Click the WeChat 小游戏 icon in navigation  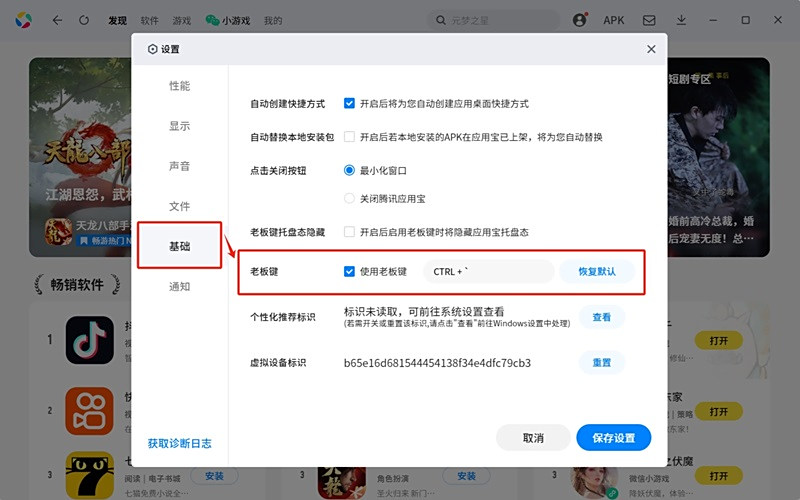coord(212,20)
